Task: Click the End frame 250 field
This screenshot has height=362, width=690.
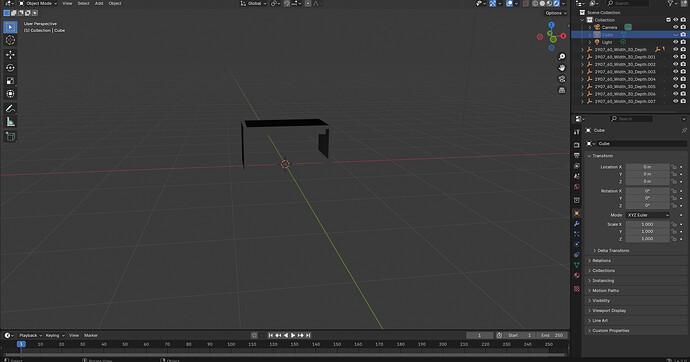Action: pos(552,335)
